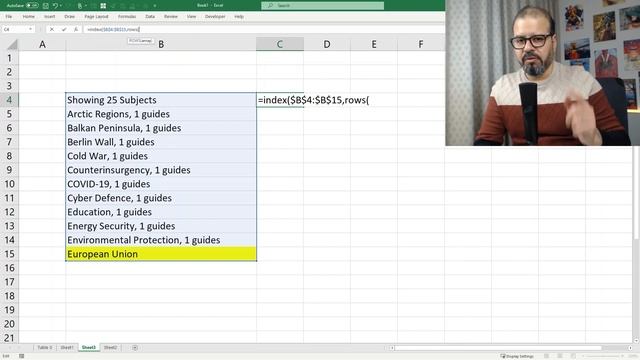Screen dimensions: 640x360
Task: Toggle the AutoSave switch
Action: click(x=32, y=6)
